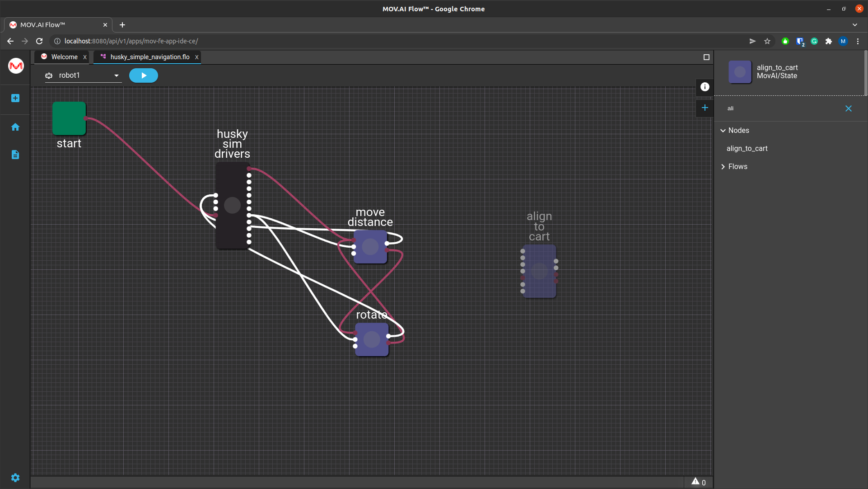Open the documents icon in sidebar

(15, 155)
